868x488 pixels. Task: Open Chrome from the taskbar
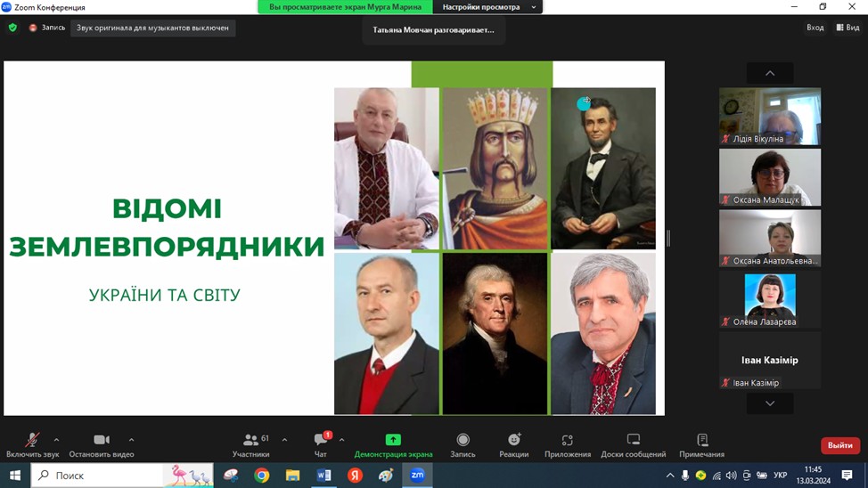click(x=262, y=476)
